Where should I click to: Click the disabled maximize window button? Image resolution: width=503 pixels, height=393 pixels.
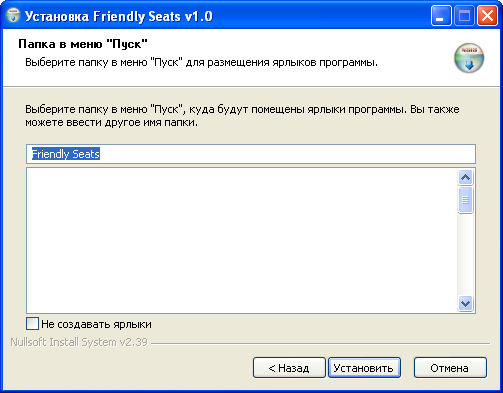(x=464, y=16)
